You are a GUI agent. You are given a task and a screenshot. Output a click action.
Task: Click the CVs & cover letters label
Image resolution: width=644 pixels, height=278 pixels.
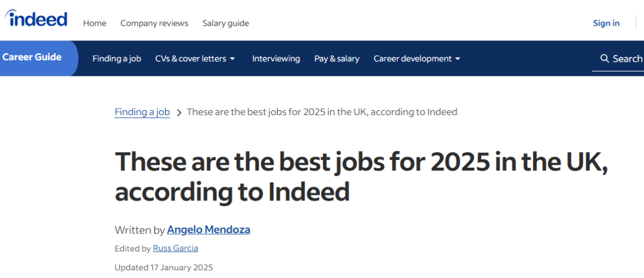click(x=191, y=58)
